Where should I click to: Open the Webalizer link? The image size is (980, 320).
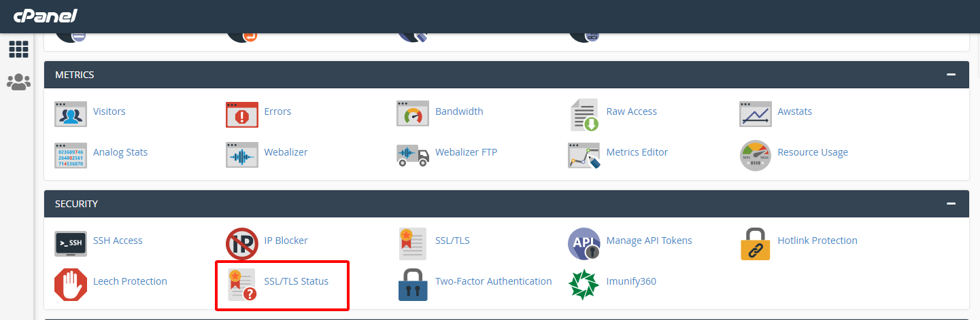286,152
